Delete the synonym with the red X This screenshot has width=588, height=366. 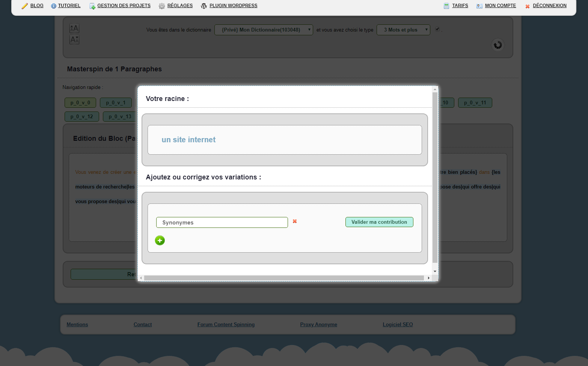[295, 221]
